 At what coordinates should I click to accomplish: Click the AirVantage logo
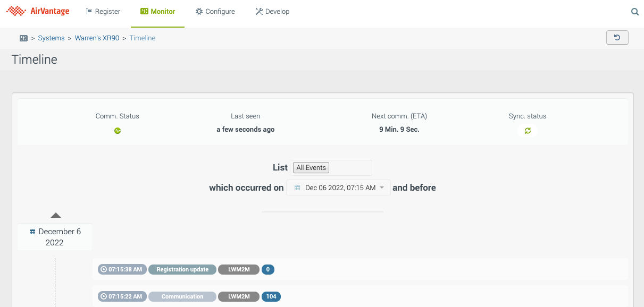click(38, 11)
